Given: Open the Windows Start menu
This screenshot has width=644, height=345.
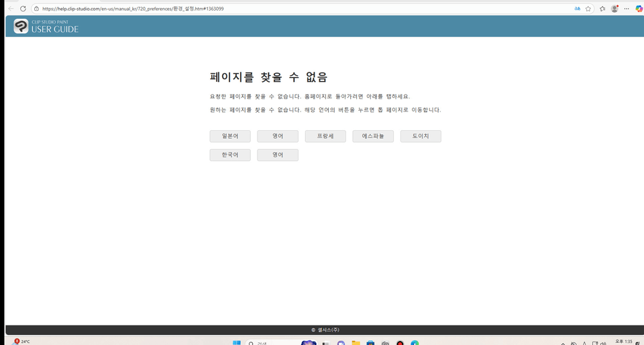Looking at the screenshot, I should point(237,343).
